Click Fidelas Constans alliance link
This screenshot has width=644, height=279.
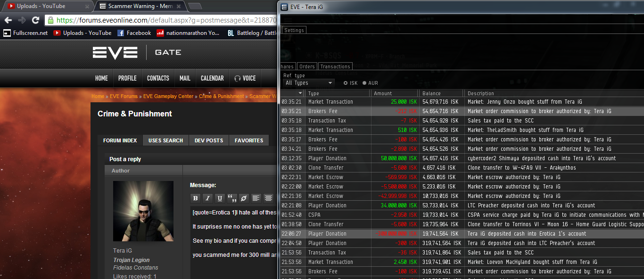pyautogui.click(x=135, y=268)
